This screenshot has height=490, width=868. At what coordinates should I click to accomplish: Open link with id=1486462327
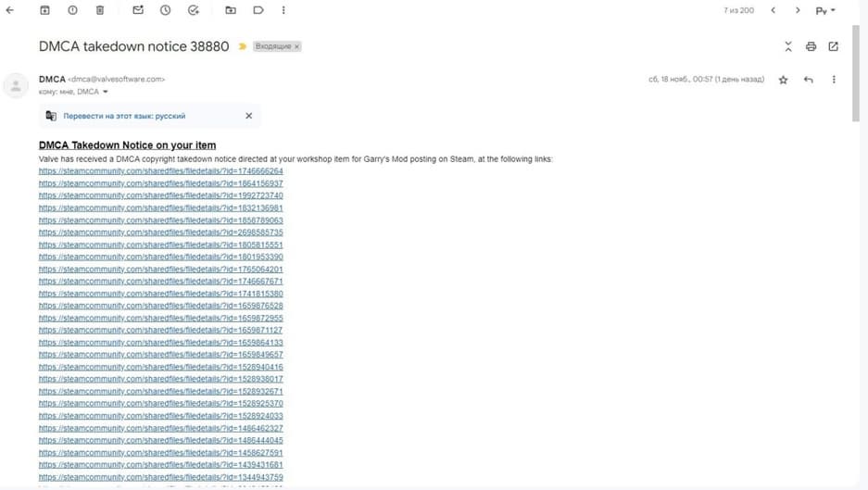click(x=160, y=429)
